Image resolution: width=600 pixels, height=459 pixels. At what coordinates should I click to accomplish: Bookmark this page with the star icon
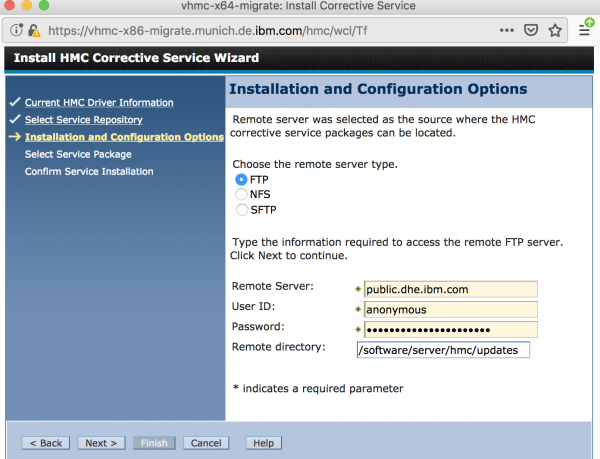[555, 30]
